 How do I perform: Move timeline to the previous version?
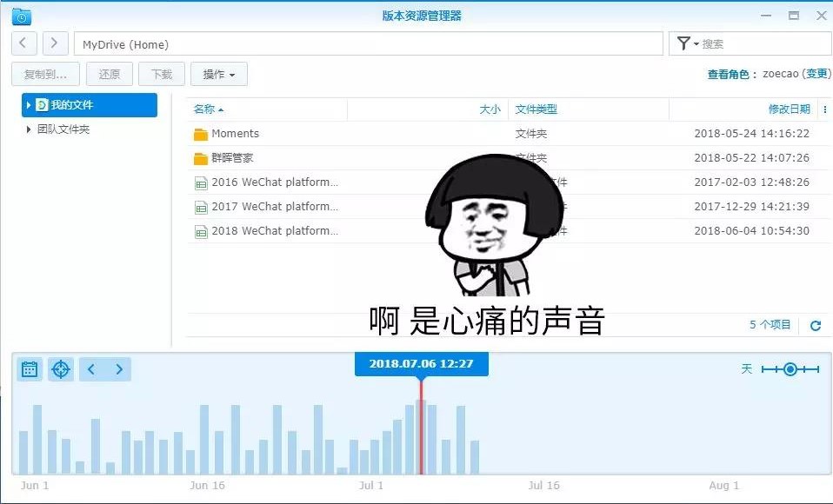pos(91,369)
